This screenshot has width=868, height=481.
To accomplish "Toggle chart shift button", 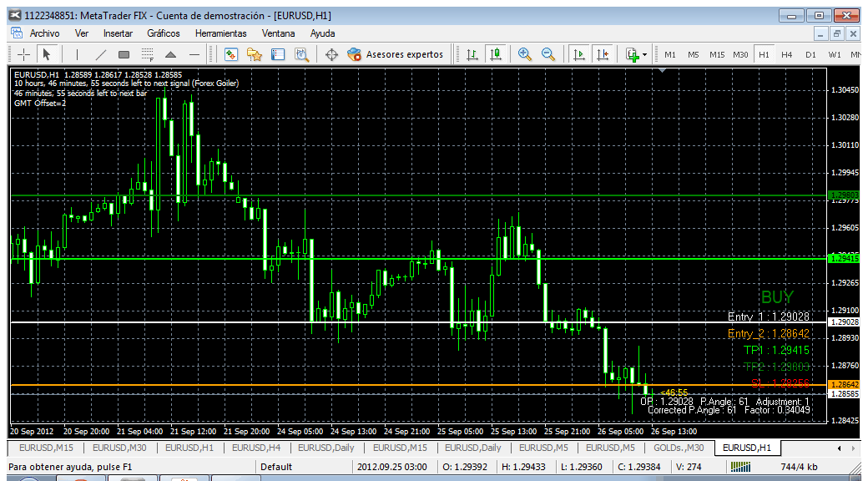I will [603, 54].
